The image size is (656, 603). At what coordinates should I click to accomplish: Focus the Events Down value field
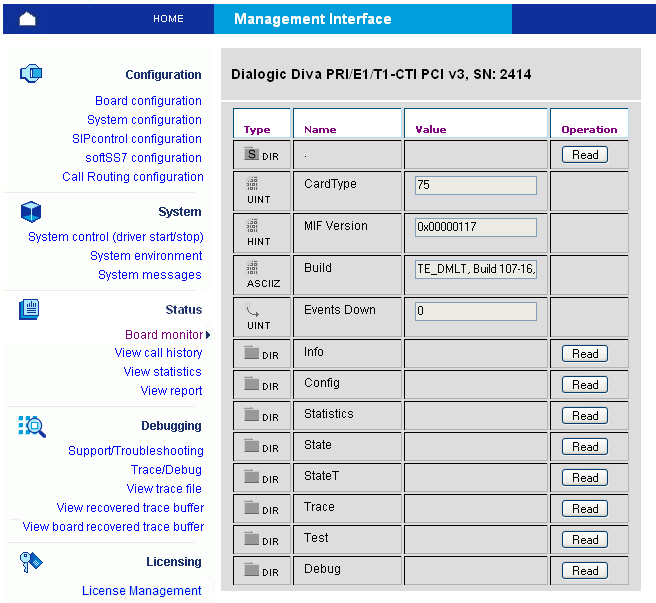pos(476,311)
